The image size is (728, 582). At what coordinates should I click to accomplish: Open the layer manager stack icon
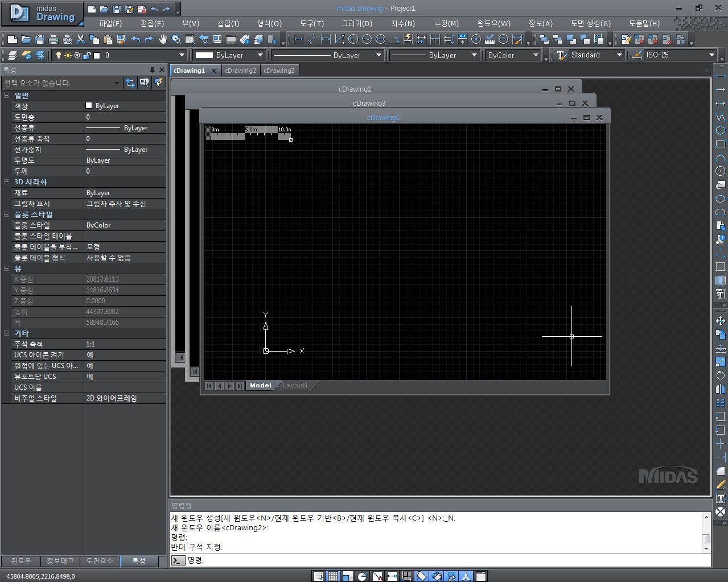(x=12, y=55)
